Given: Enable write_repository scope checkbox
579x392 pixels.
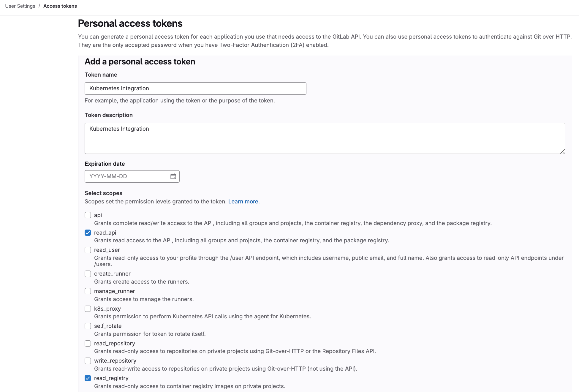Looking at the screenshot, I should point(88,361).
